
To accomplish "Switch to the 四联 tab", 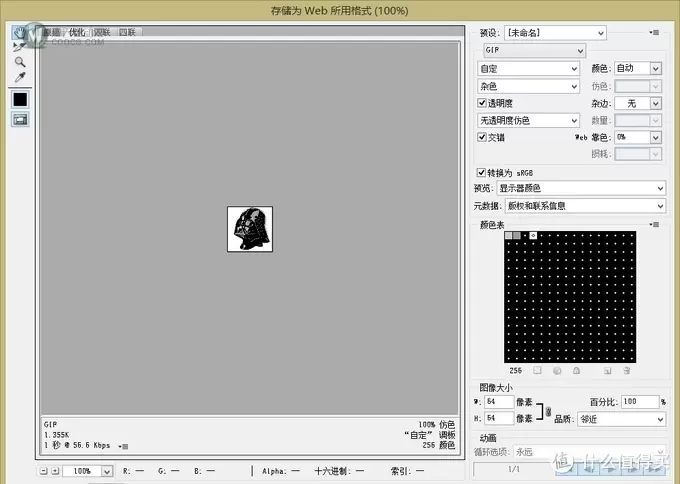I will (x=128, y=32).
